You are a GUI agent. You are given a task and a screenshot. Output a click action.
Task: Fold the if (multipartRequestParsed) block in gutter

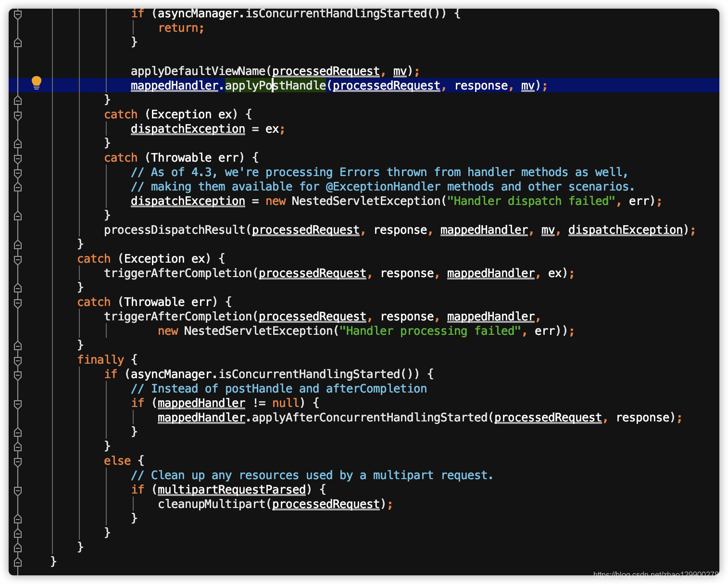[18, 490]
